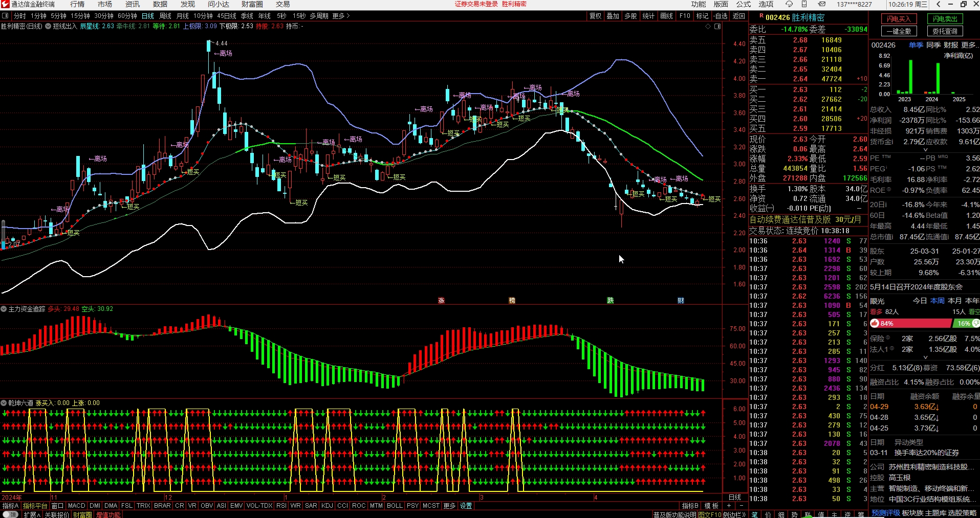Click the 笔 icon in bottom bar
Screen dimensions: 980x518
(755, 514)
